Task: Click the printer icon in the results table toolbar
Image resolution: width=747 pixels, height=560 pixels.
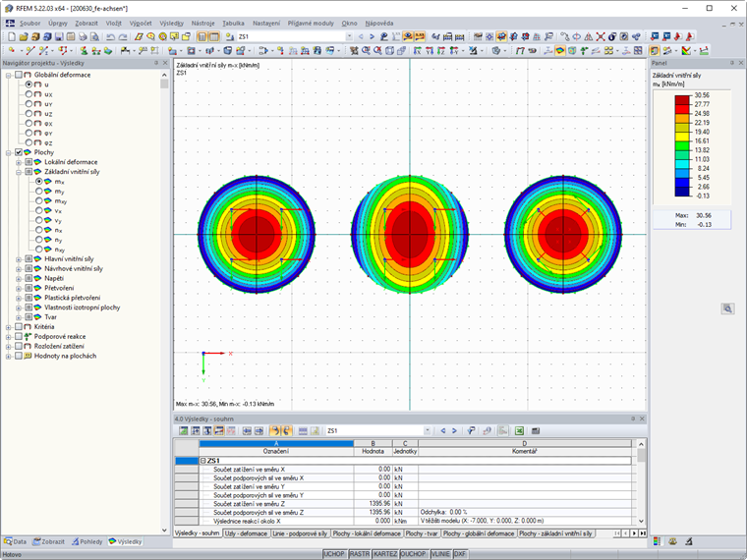Action: (536, 431)
